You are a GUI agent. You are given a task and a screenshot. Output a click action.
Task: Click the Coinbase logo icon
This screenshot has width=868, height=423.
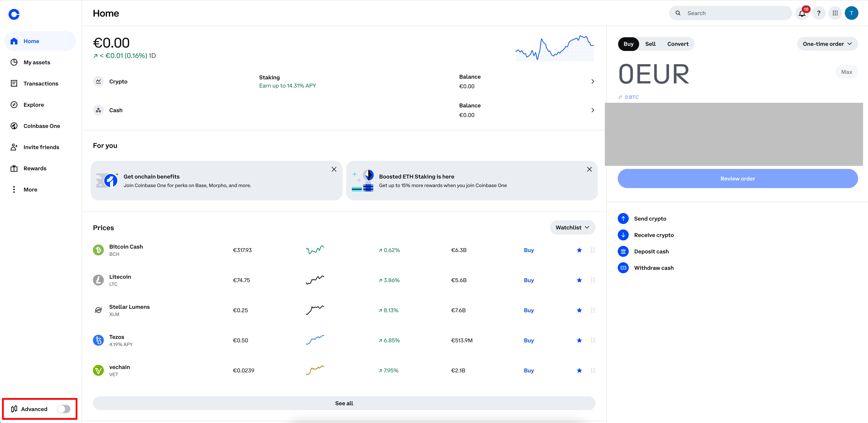pos(14,14)
